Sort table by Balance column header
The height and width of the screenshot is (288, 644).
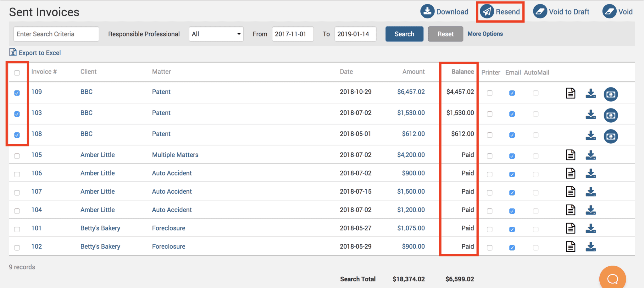point(462,72)
